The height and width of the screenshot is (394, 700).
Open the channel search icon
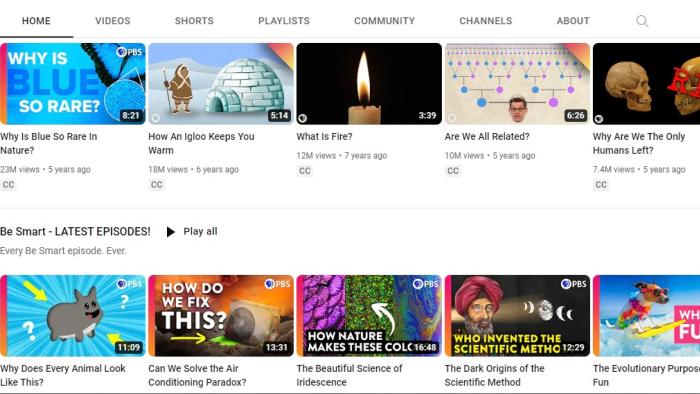[x=642, y=21]
